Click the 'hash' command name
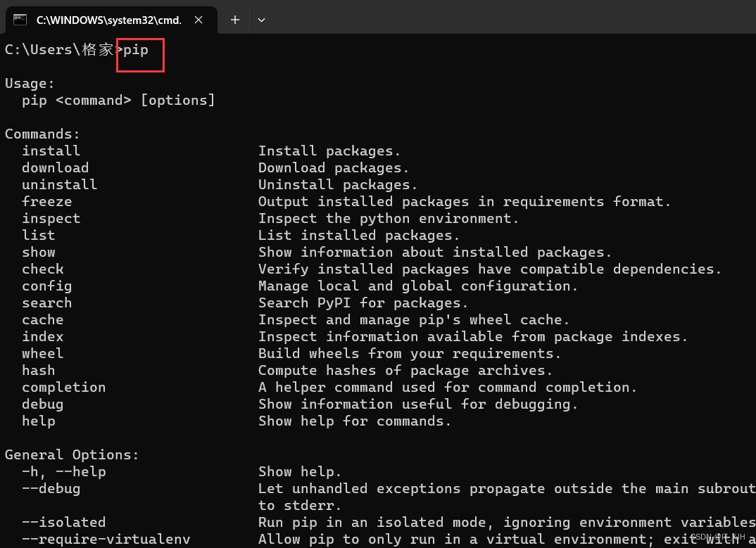Screen dimensions: 756x548 coord(39,370)
